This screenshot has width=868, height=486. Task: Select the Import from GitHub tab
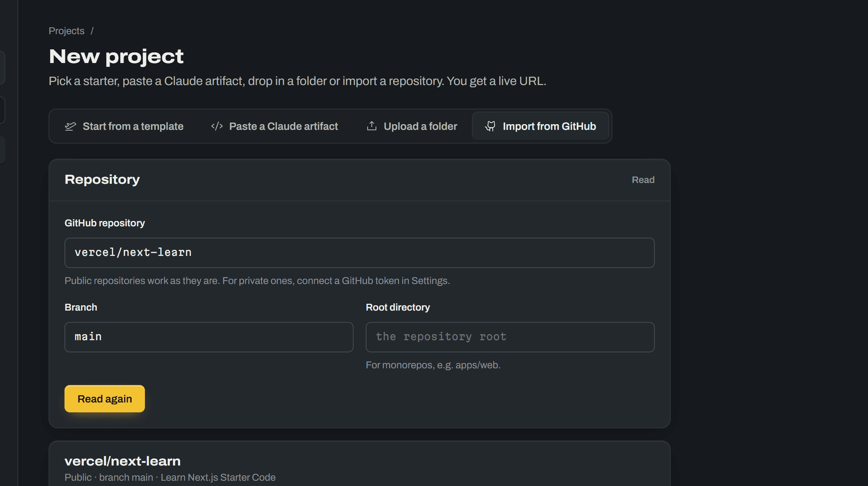(541, 126)
